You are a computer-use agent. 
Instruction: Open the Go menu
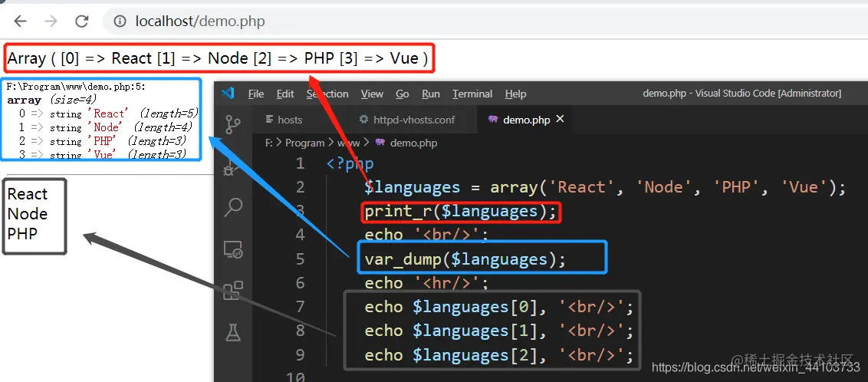tap(403, 94)
